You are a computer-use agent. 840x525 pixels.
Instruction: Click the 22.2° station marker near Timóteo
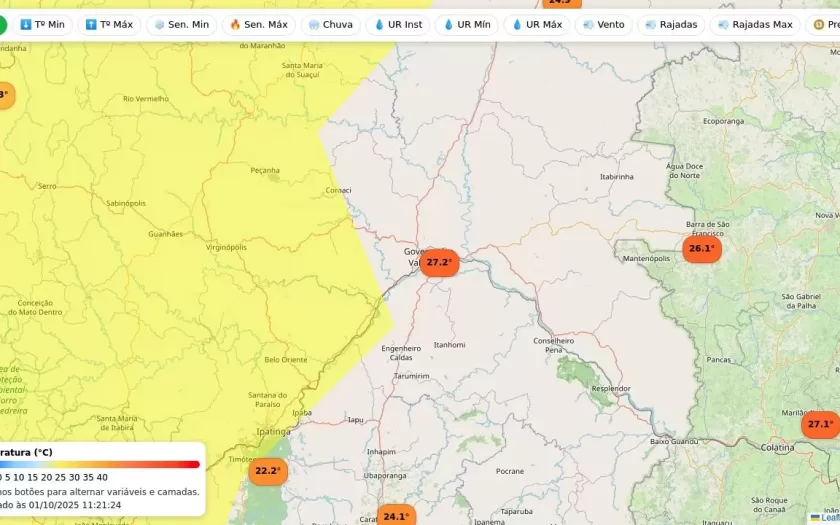tap(267, 471)
